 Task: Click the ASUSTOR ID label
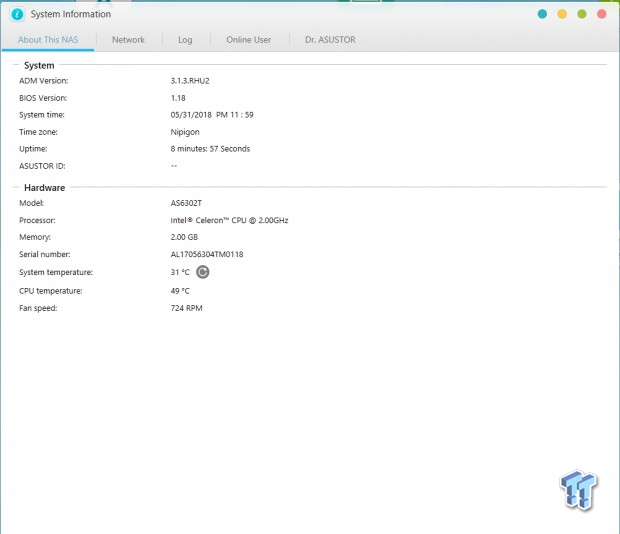(x=42, y=166)
